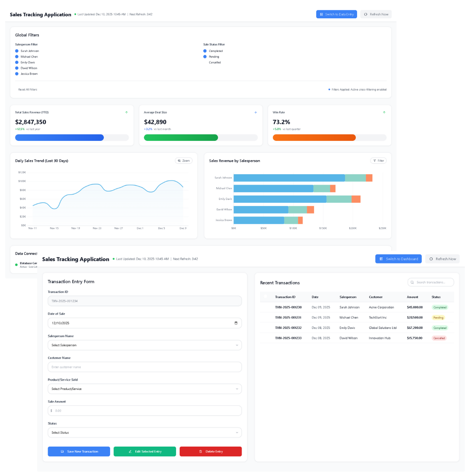Switch to Data Entry view

click(x=336, y=14)
